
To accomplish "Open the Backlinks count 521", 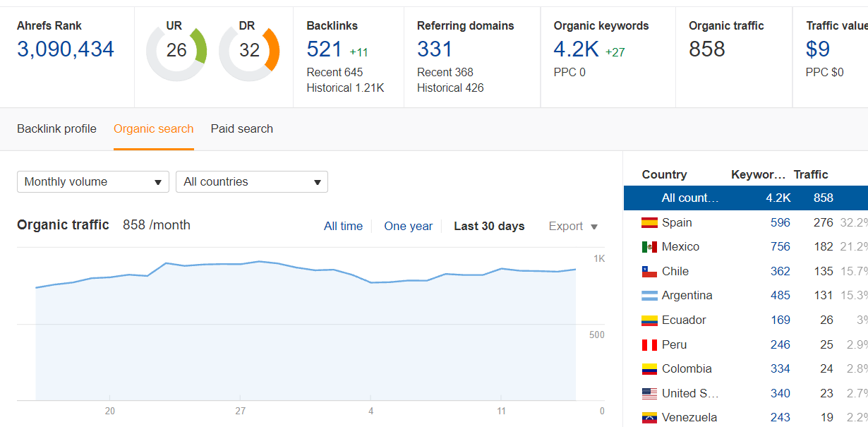I will (325, 49).
